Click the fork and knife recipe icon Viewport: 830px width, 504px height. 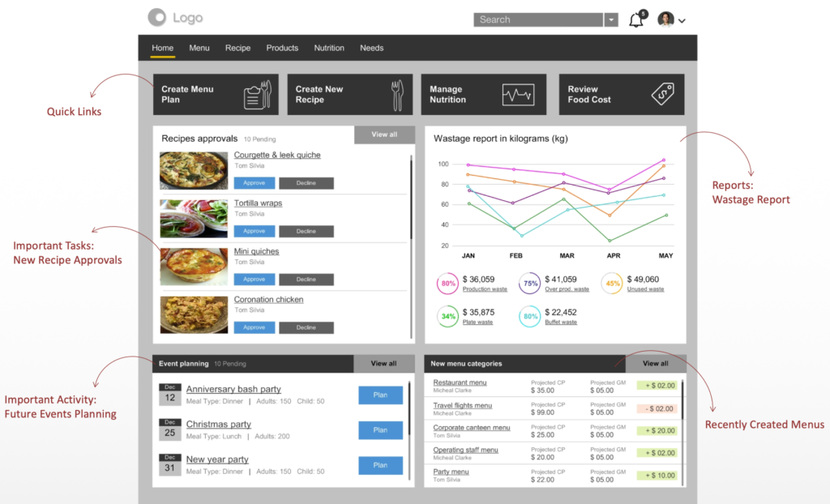click(x=396, y=95)
